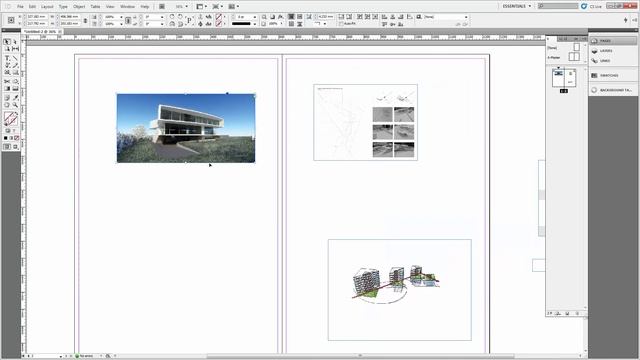The image size is (640, 360).
Task: Open the View Options dropdown
Action: (201, 7)
